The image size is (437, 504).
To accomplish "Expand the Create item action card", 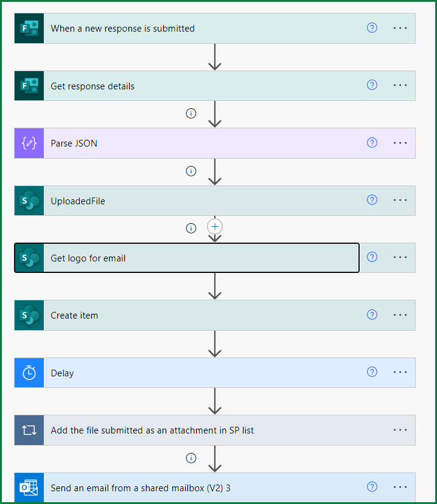I will point(183,315).
